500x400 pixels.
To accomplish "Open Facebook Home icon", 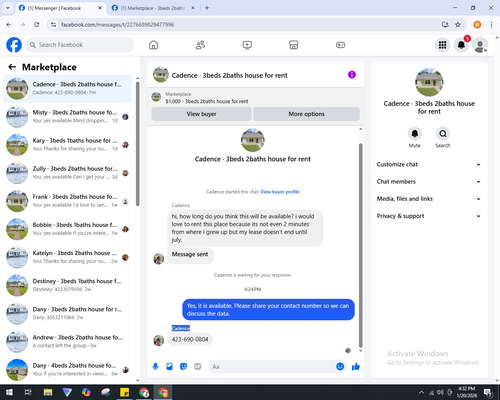I will coord(153,45).
